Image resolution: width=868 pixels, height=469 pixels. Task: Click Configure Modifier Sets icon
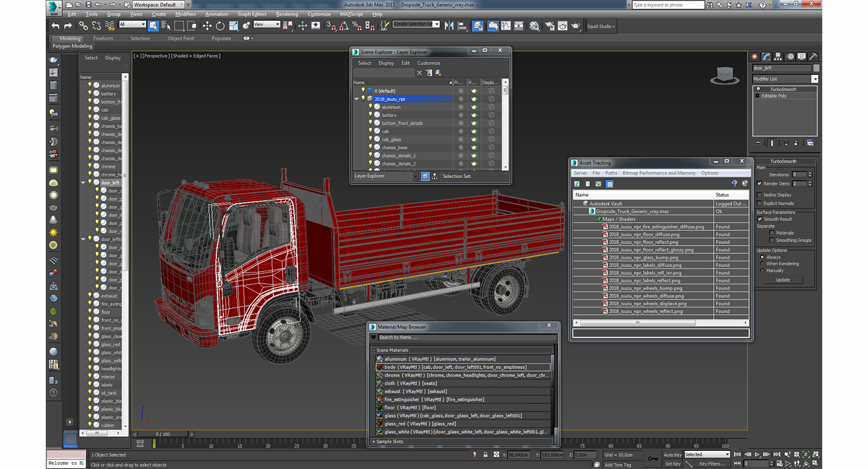pos(810,142)
